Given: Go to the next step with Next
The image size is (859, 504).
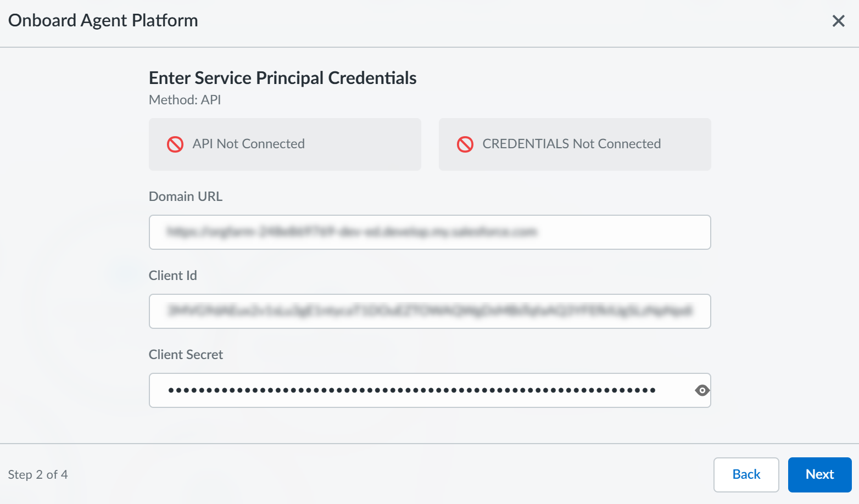Looking at the screenshot, I should 819,474.
